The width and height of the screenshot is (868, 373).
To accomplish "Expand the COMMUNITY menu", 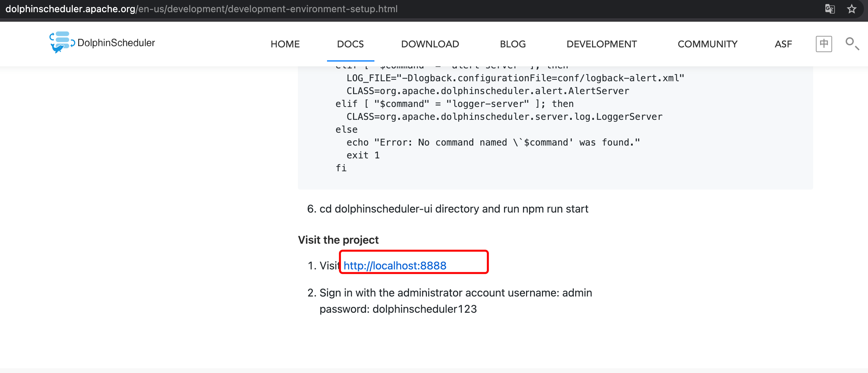I will click(707, 44).
